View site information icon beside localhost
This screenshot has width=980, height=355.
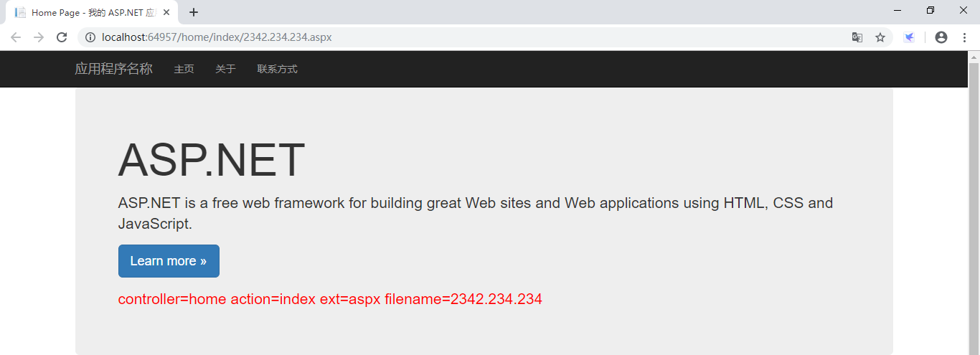click(90, 37)
